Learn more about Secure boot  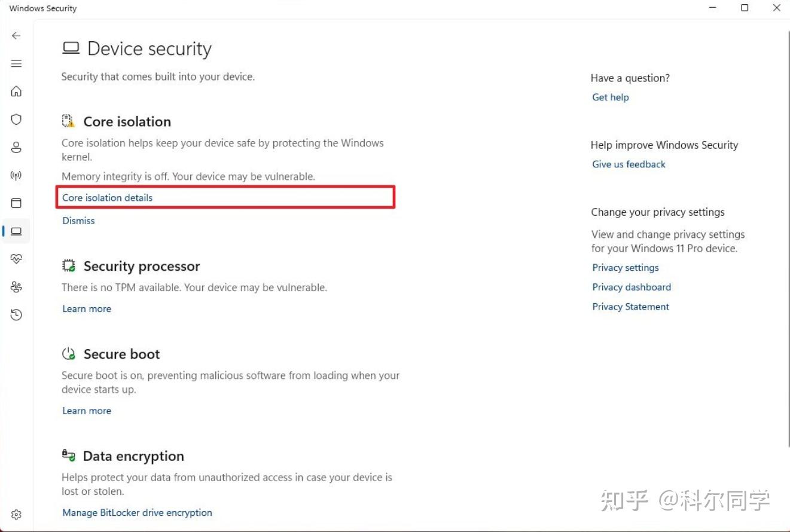[x=86, y=411]
